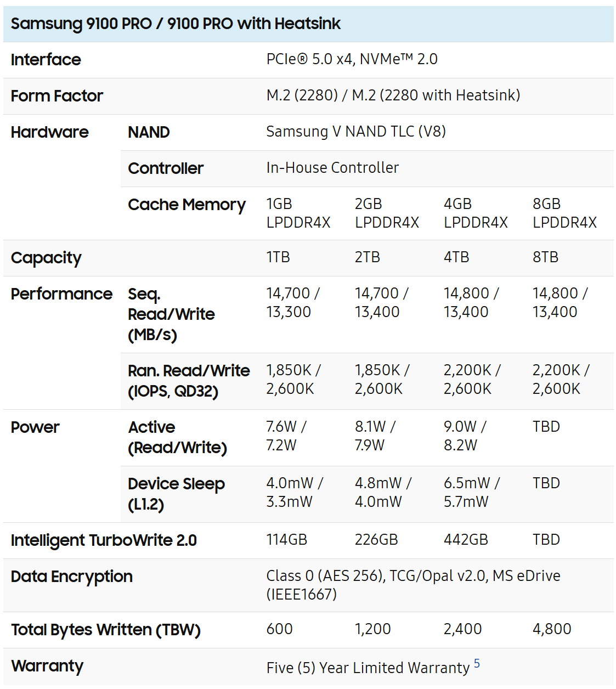This screenshot has height=689, width=616.
Task: Select the Ran. Read/Write (IOPS, QD32) label
Action: [x=189, y=381]
